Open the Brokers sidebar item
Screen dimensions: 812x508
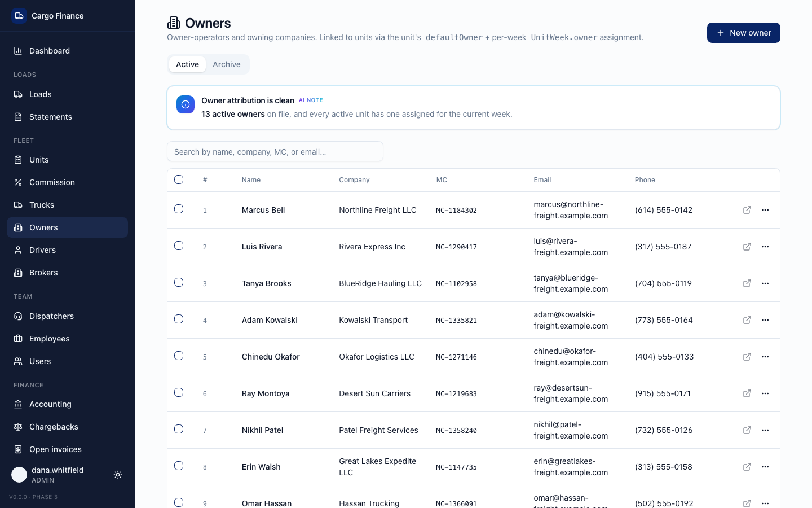pos(67,273)
